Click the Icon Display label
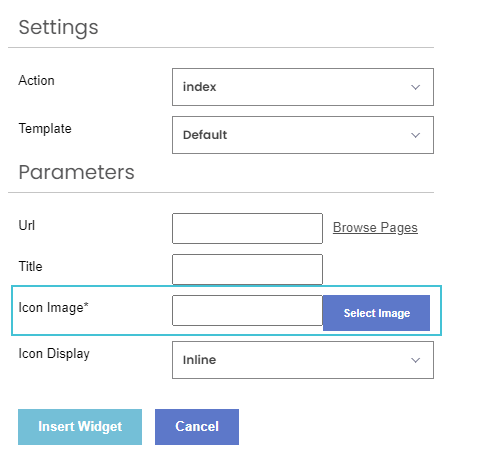 54,354
